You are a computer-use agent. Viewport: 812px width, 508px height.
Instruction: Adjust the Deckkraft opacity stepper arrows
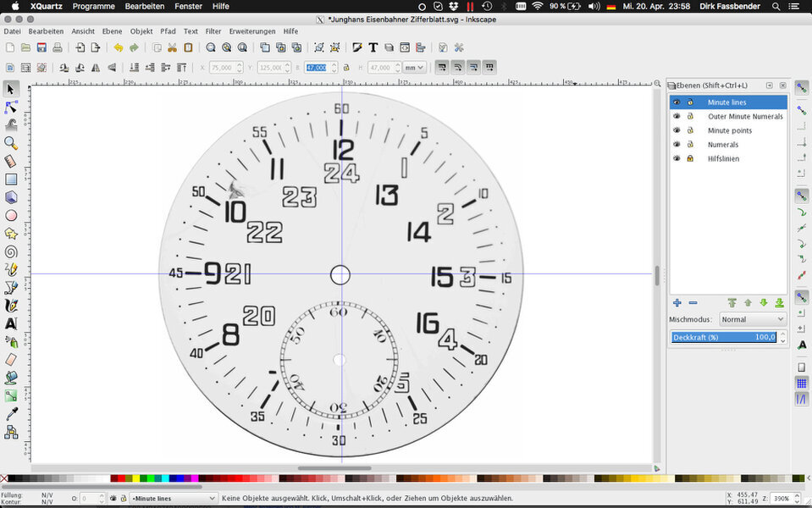(782, 337)
